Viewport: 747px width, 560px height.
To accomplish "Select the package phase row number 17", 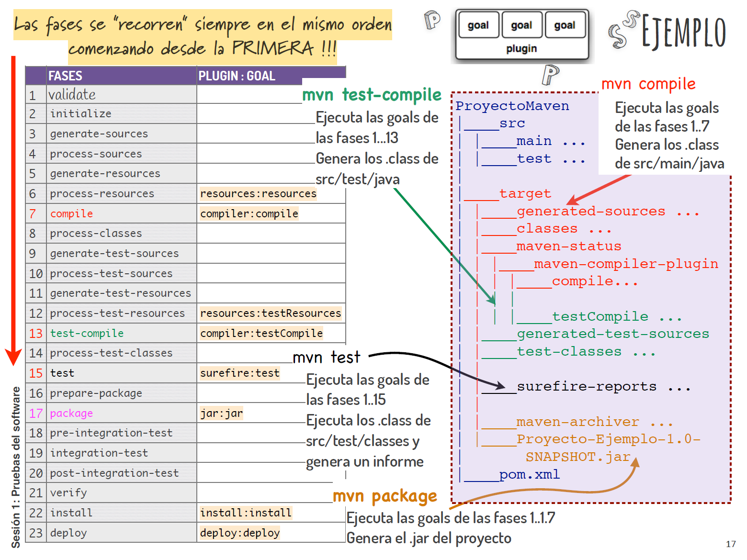I will (x=36, y=414).
